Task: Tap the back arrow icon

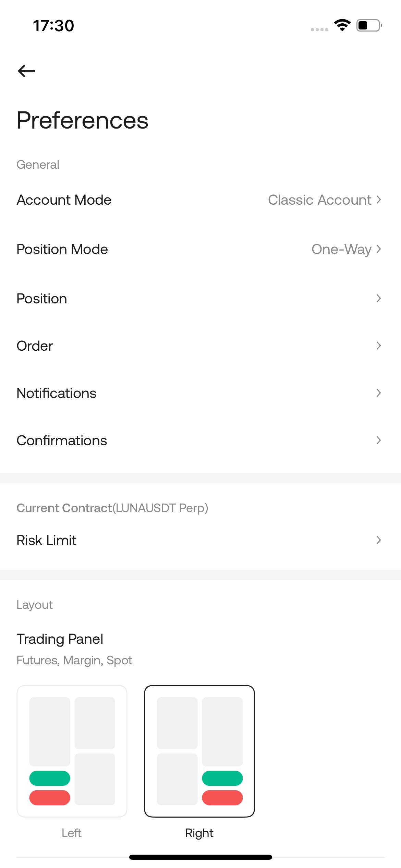Action: [27, 71]
